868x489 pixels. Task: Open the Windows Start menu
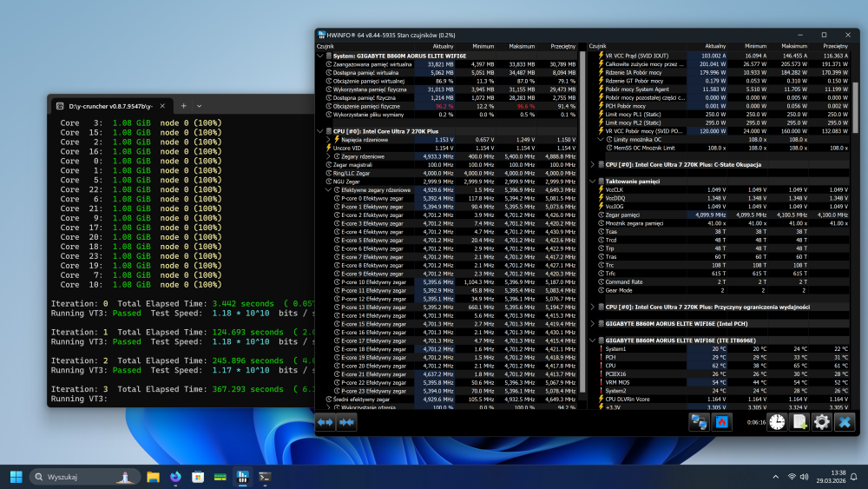click(16, 477)
